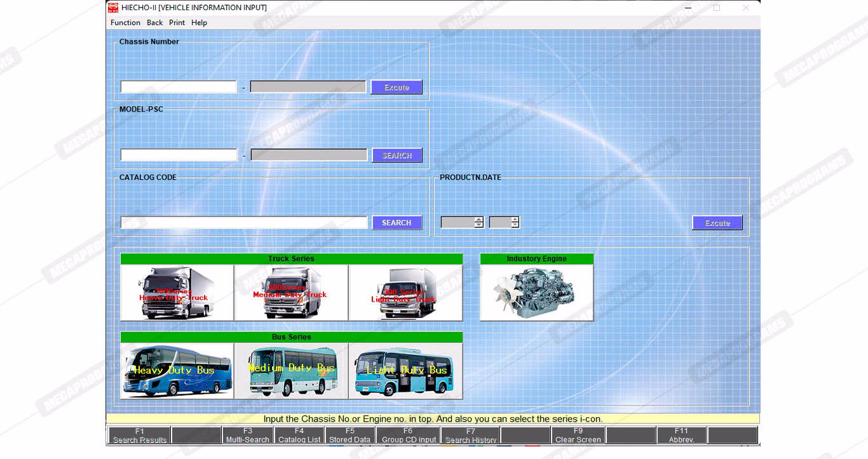Click the first Chassis Number input field
This screenshot has width=868, height=459.
[x=179, y=87]
